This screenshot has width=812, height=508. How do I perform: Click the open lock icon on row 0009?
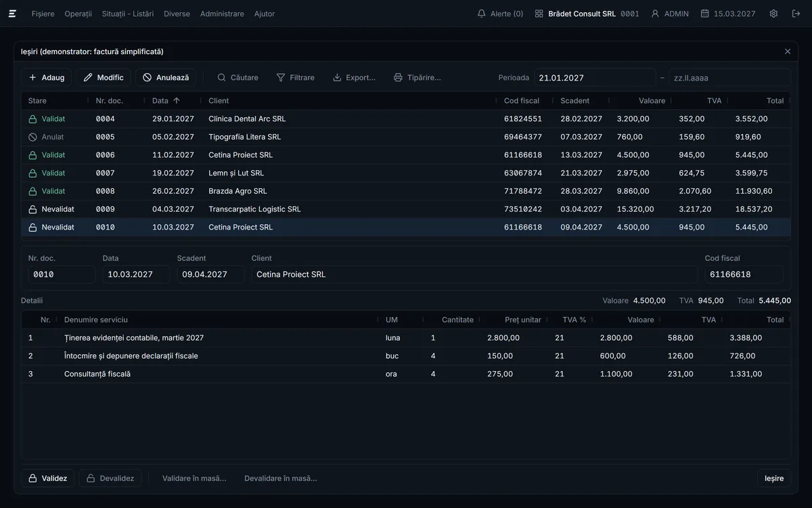32,209
